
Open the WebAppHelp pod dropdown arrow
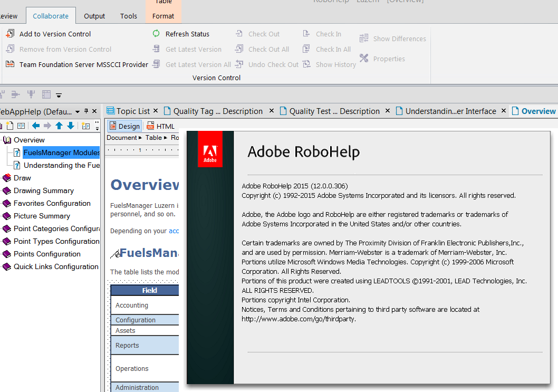coord(78,111)
